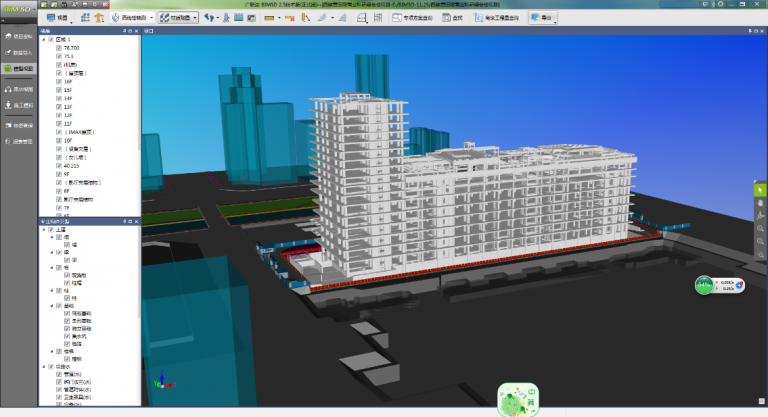The image size is (768, 417).
Task: Toggle the 10F floor checkbox
Action: pos(59,140)
